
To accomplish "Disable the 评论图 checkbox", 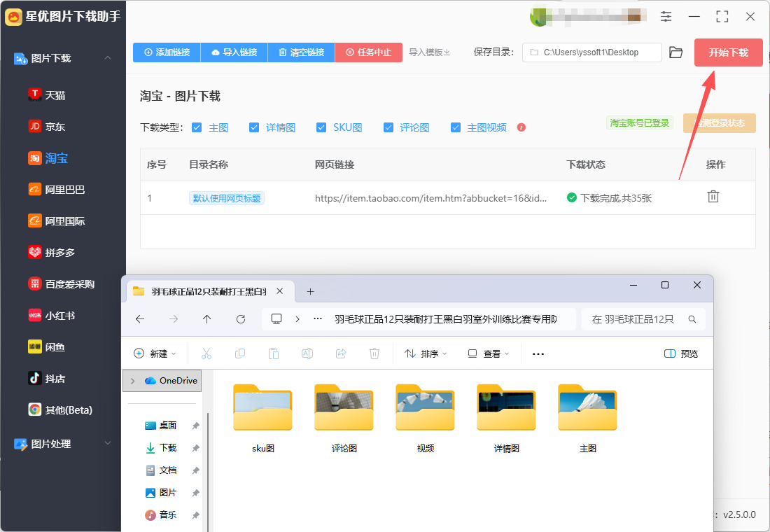I will click(x=388, y=127).
